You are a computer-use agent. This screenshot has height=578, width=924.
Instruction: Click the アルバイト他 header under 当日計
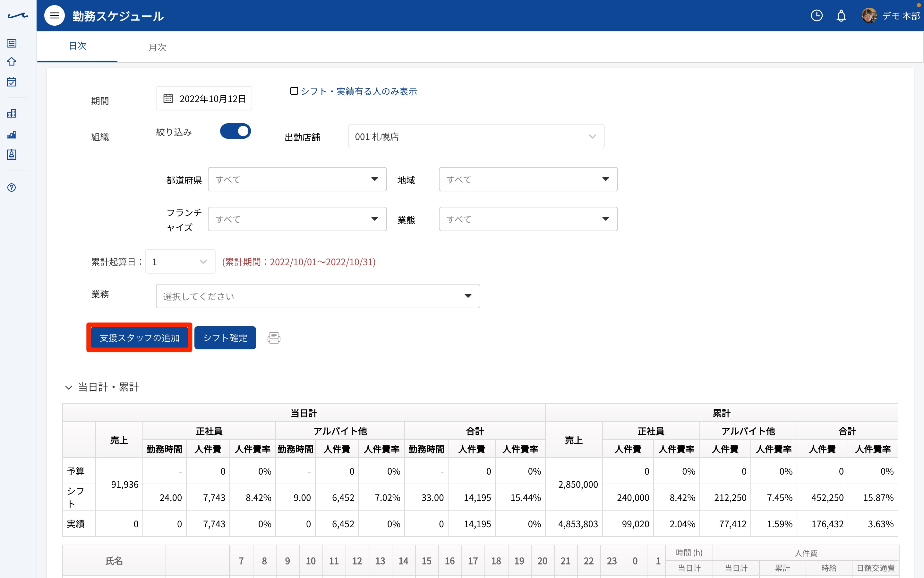pos(340,431)
